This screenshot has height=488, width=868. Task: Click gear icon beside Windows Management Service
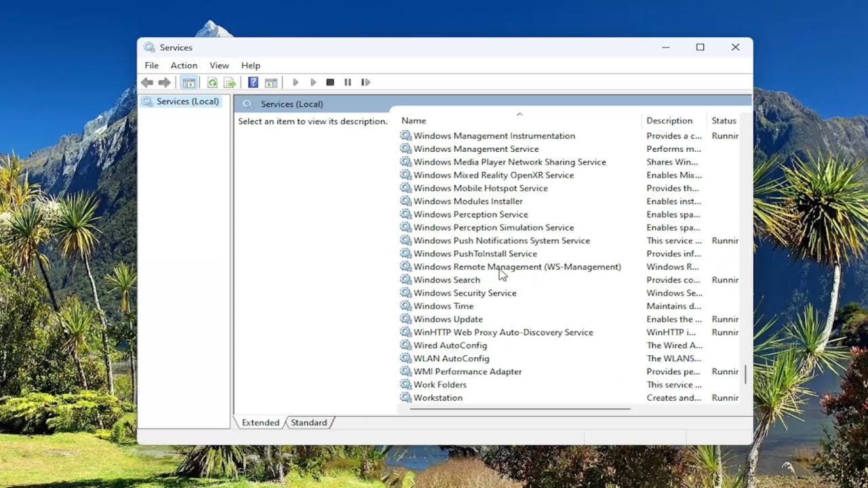click(406, 148)
